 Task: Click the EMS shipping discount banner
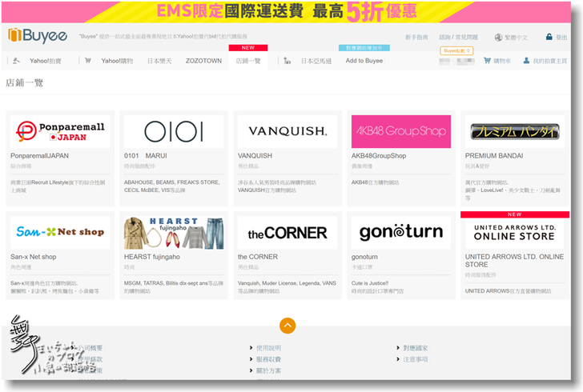point(287,11)
